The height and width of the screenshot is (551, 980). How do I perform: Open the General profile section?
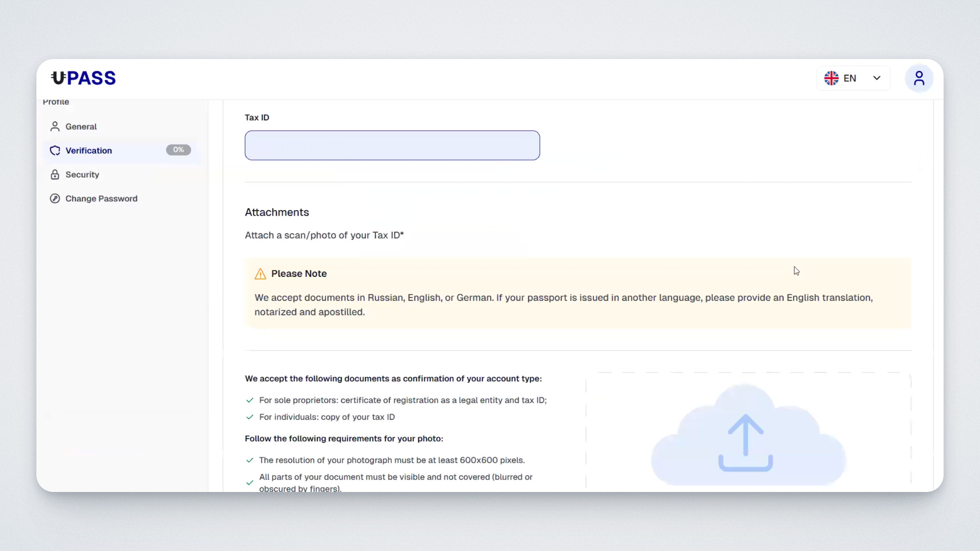click(81, 126)
